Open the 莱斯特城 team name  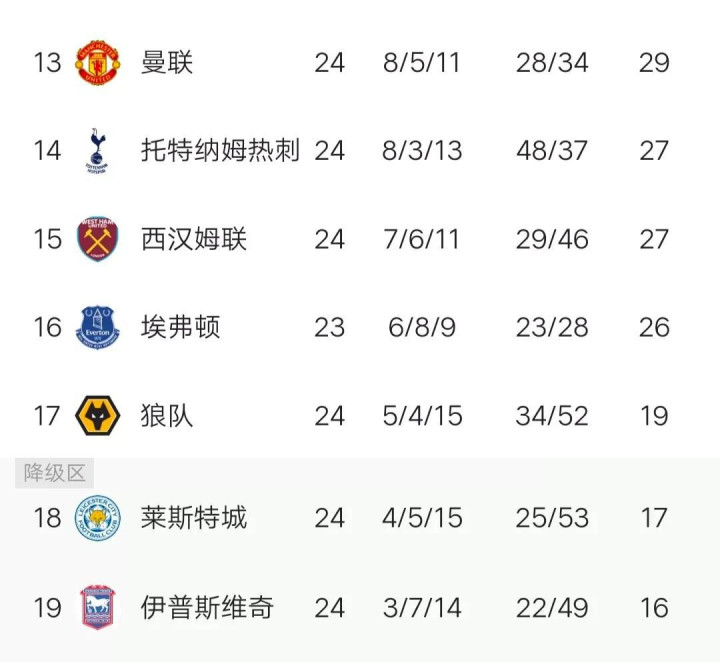pyautogui.click(x=193, y=518)
